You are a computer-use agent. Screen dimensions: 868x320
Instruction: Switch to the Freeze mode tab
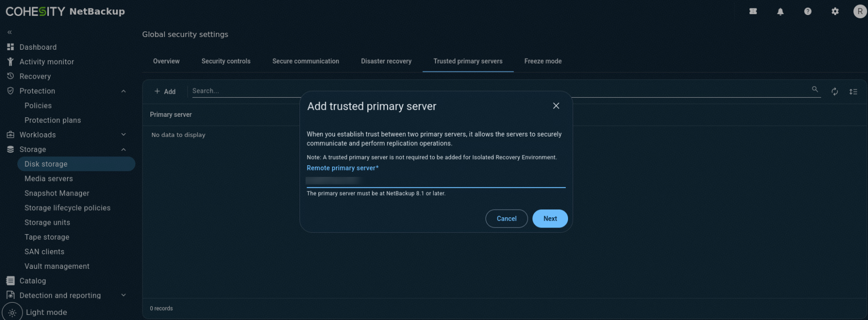pos(543,61)
